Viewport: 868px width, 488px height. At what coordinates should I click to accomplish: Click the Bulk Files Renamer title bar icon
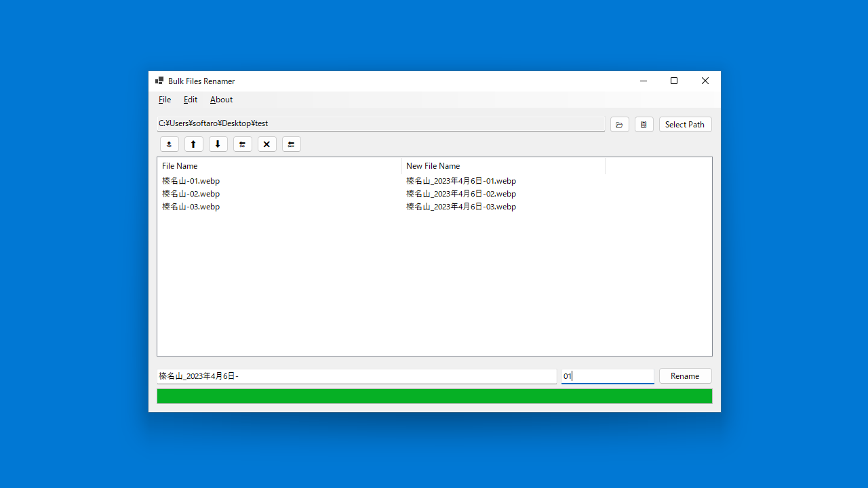point(159,81)
